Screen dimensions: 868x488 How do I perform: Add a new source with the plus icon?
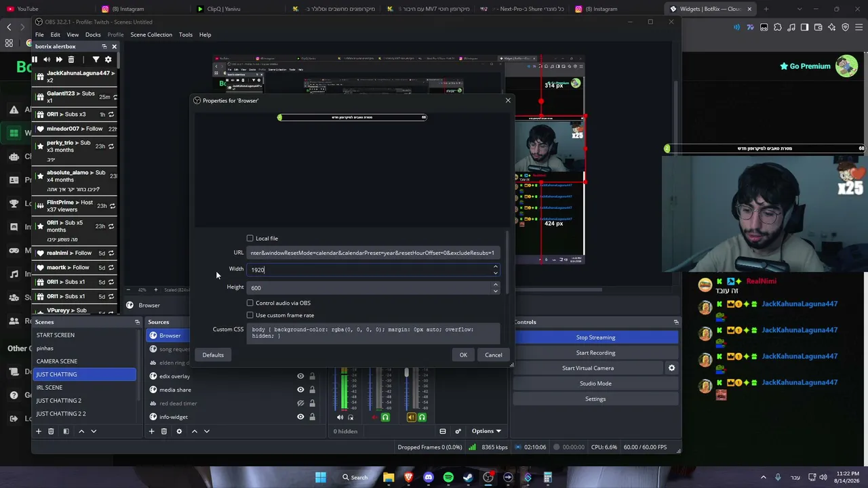(x=151, y=431)
